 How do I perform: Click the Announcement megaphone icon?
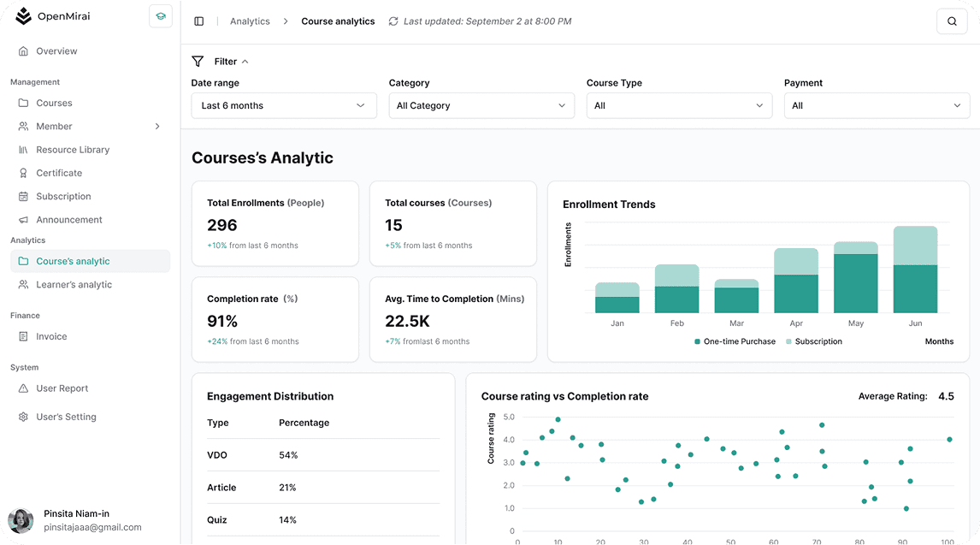point(23,220)
